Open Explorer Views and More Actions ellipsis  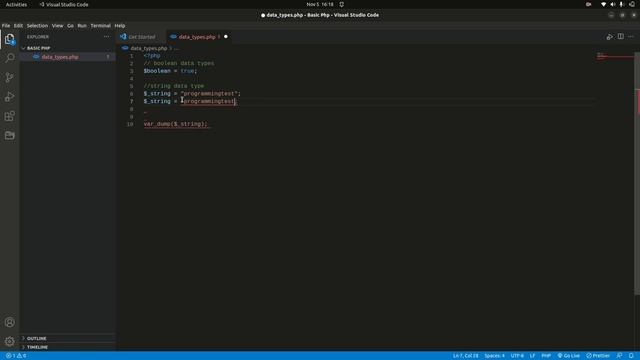[x=107, y=36]
